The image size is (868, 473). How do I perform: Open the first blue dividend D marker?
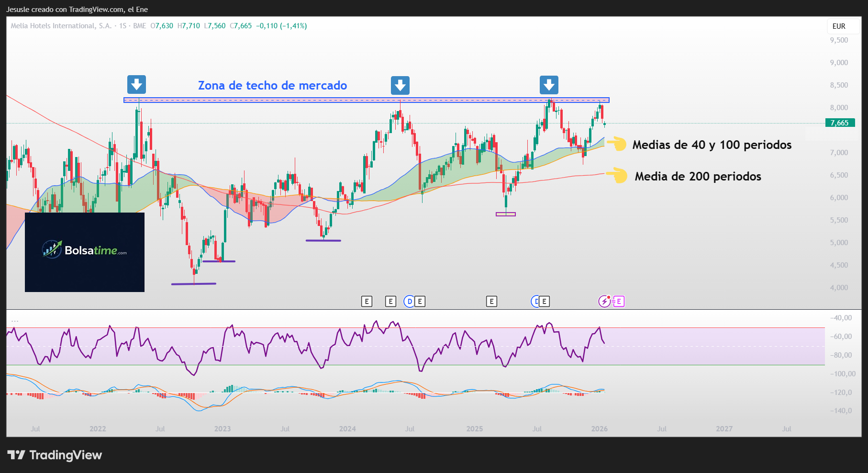tap(409, 301)
